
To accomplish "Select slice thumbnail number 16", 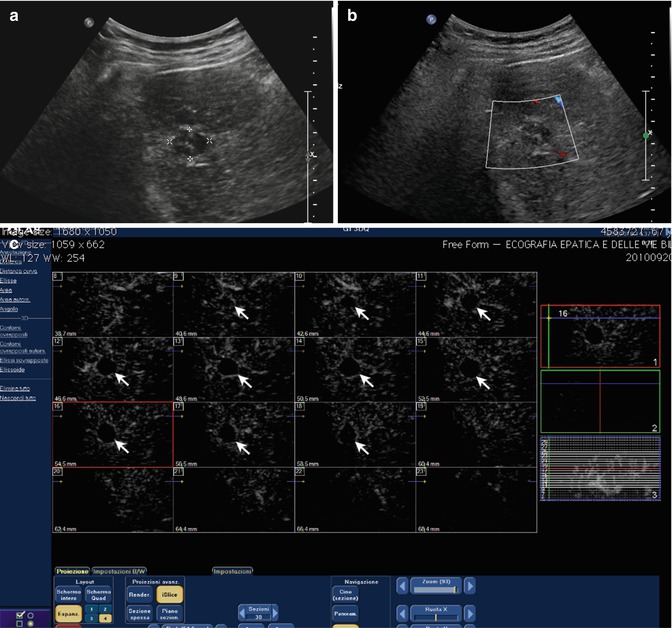I will (x=112, y=435).
